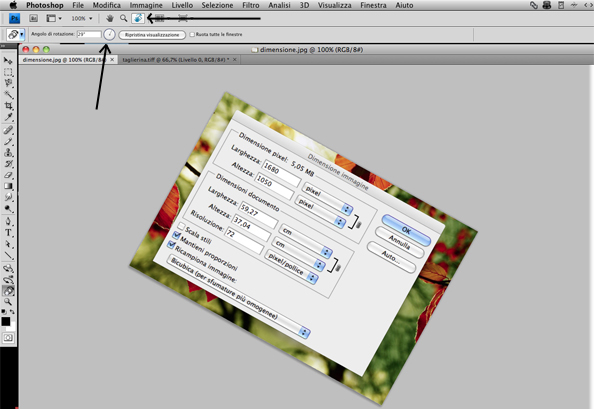Close the taglierina.tiff document tab

pos(235,60)
